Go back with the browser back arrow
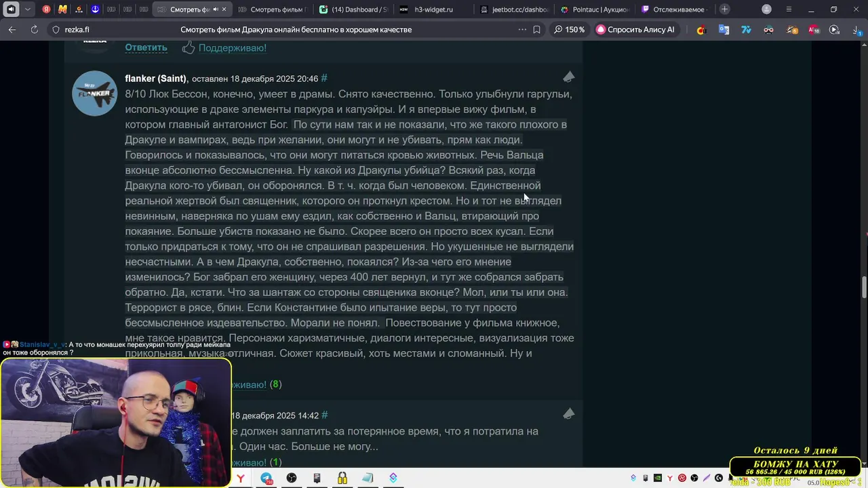The height and width of the screenshot is (488, 868). point(12,30)
